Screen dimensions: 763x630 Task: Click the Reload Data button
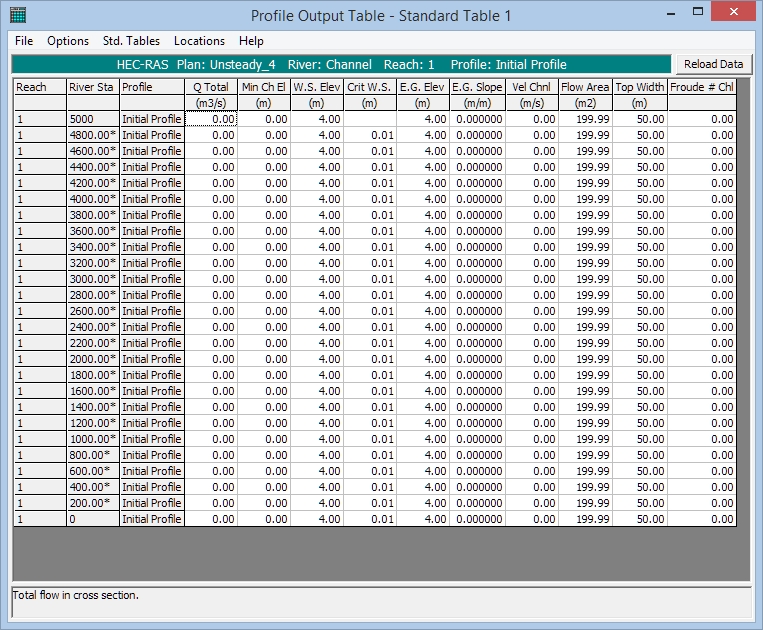[x=713, y=64]
